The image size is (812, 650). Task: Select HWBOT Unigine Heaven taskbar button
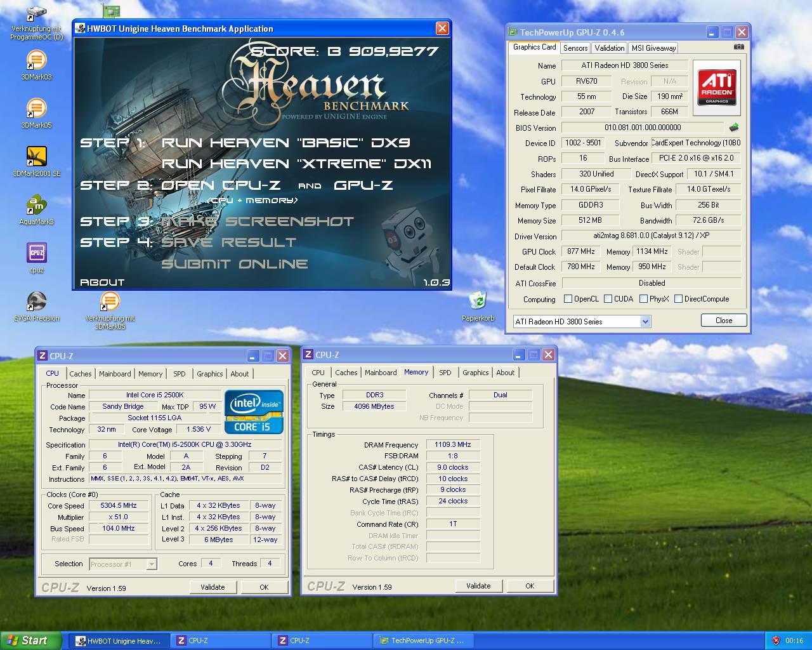118,640
